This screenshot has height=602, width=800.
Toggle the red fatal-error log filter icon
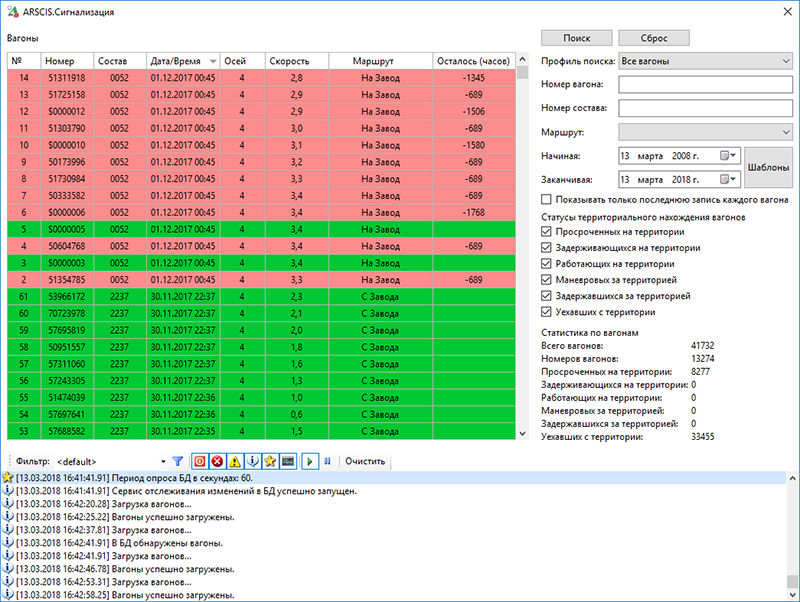pos(200,461)
